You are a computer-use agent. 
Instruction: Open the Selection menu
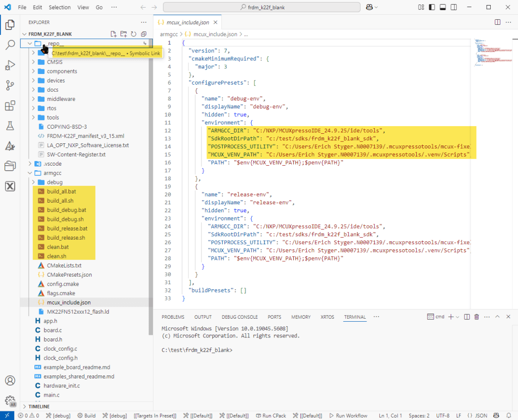point(60,8)
